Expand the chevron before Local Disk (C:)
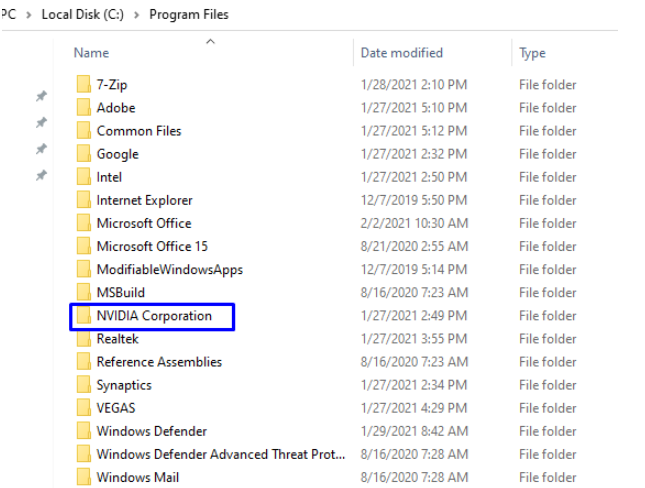 (29, 15)
